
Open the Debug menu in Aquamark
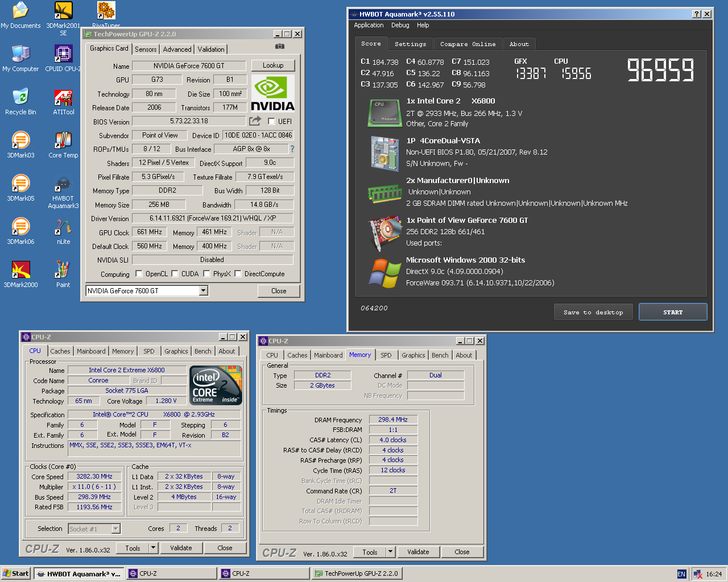[x=400, y=25]
